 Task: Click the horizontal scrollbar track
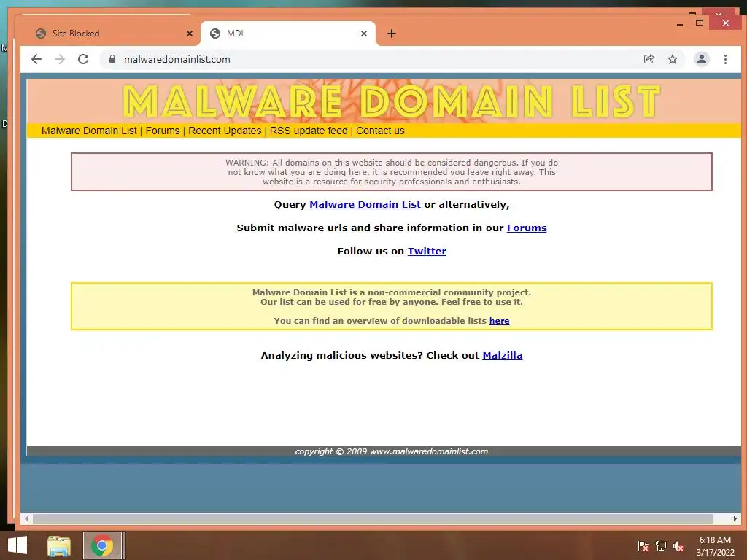coord(373,518)
